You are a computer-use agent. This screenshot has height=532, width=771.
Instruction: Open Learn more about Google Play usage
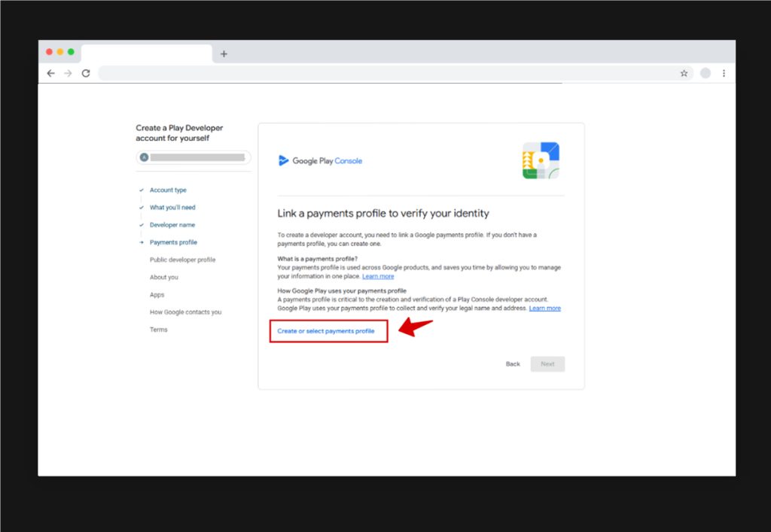(x=545, y=309)
